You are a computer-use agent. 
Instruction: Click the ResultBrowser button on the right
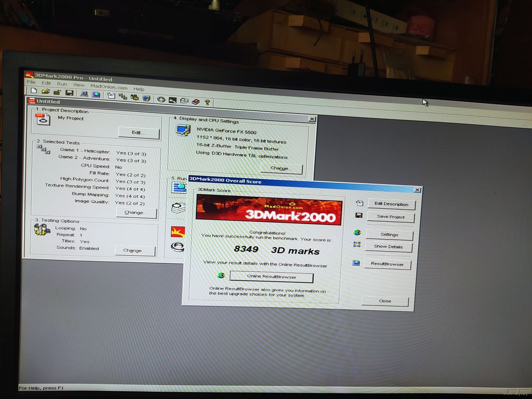pos(387,264)
